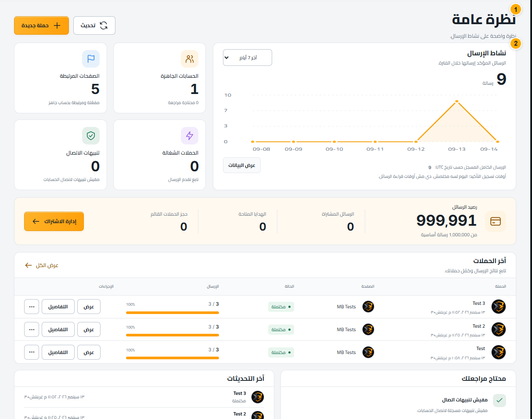Create a new campaign with حملة جديدة
Screen dimensions: 532x419
(x=42, y=25)
